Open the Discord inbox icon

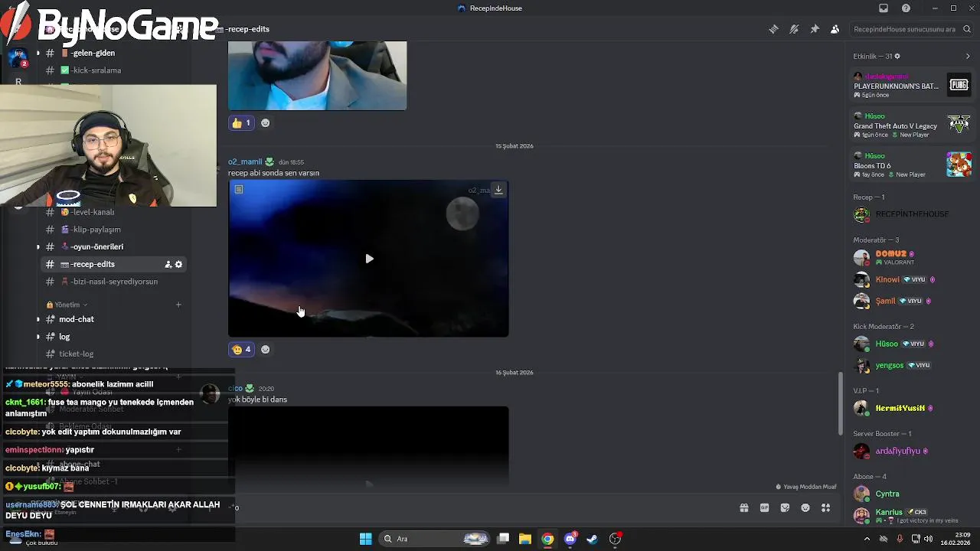[884, 8]
